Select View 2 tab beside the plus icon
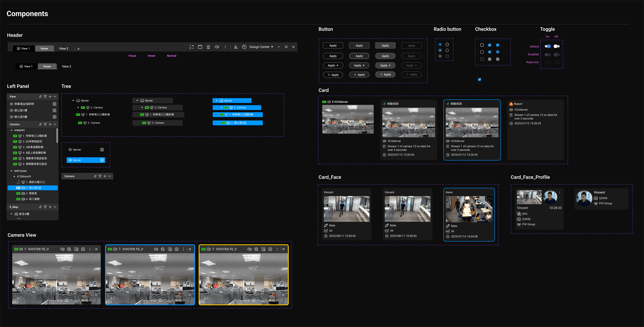The image size is (644, 327). point(64,49)
